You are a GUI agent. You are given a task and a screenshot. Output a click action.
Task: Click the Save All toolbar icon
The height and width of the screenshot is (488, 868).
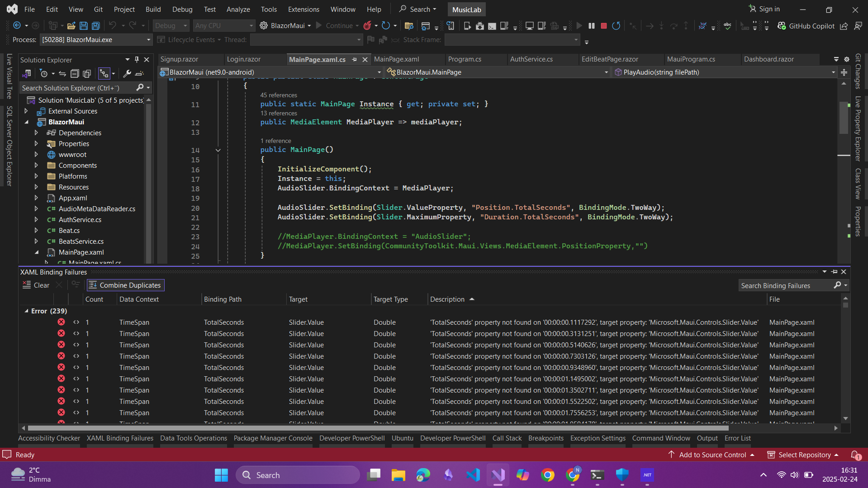96,26
